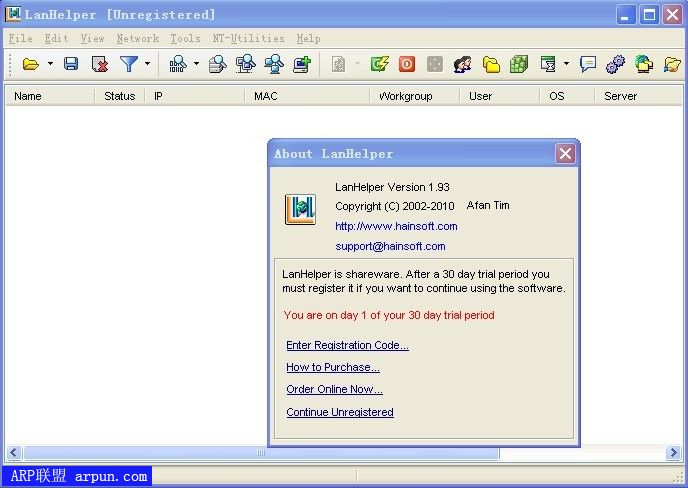688x488 pixels.
Task: Click the computers with magnifier scan icon
Action: pyautogui.click(x=246, y=64)
